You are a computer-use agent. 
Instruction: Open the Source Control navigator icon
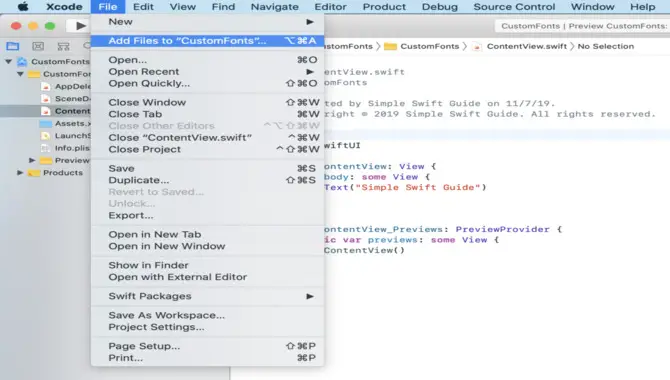(x=38, y=46)
